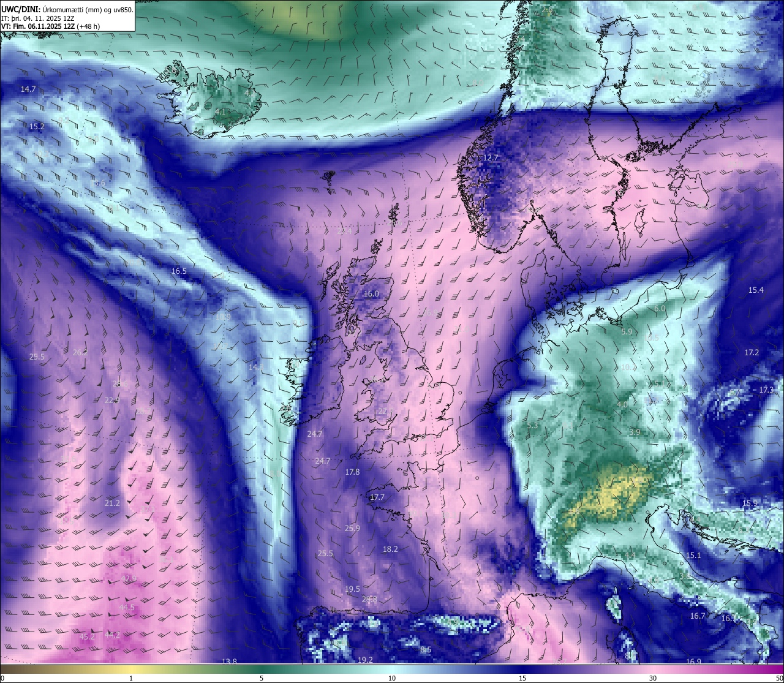
Task: Click the 15.9 value label
Action: [750, 504]
